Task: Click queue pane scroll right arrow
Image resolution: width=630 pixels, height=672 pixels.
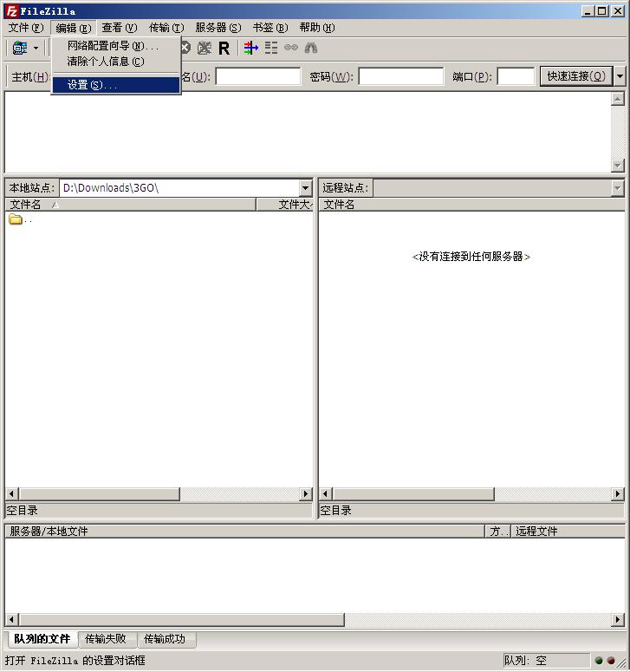Action: click(617, 619)
